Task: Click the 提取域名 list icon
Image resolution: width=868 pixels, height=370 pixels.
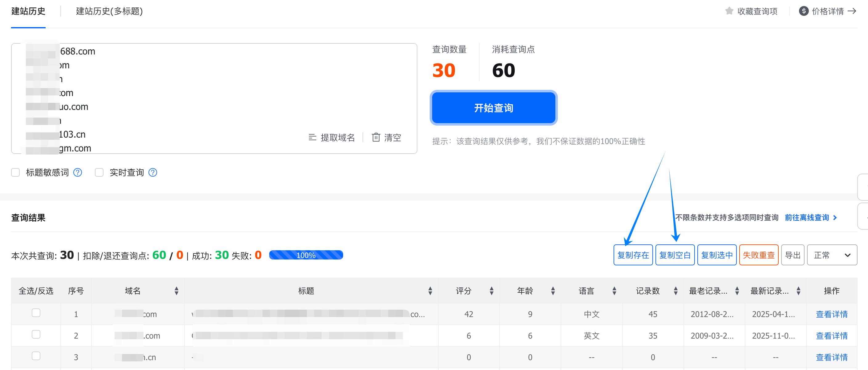Action: point(312,137)
